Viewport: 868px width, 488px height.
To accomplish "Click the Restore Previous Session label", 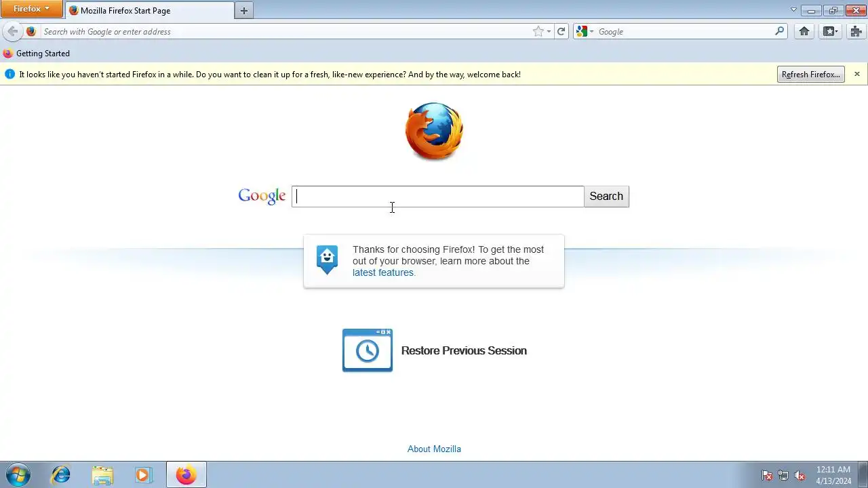I will pyautogui.click(x=464, y=350).
